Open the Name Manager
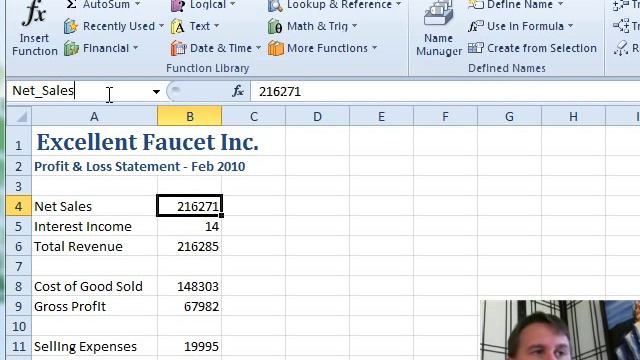This screenshot has width=640, height=360. coord(438,29)
